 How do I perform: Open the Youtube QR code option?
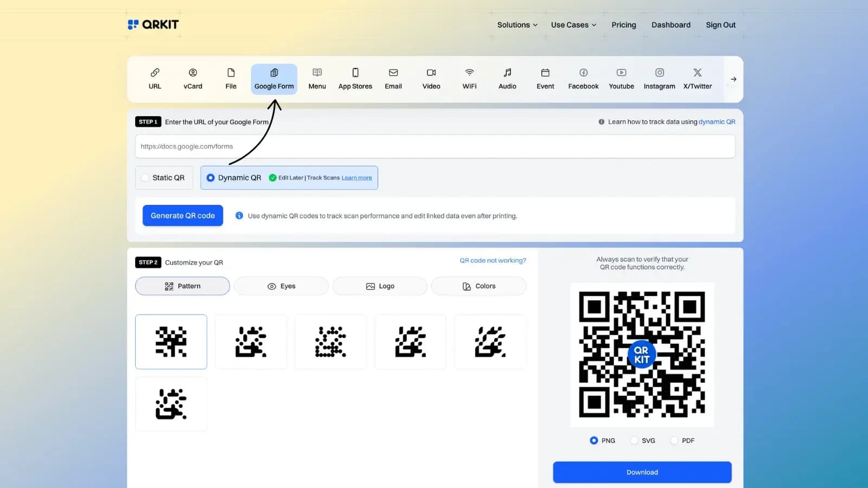[x=621, y=79]
